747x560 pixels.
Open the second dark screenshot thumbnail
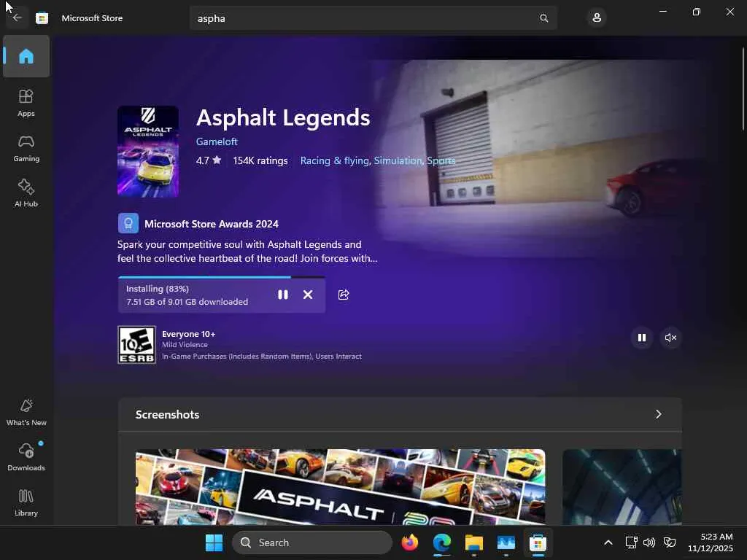[x=622, y=486]
